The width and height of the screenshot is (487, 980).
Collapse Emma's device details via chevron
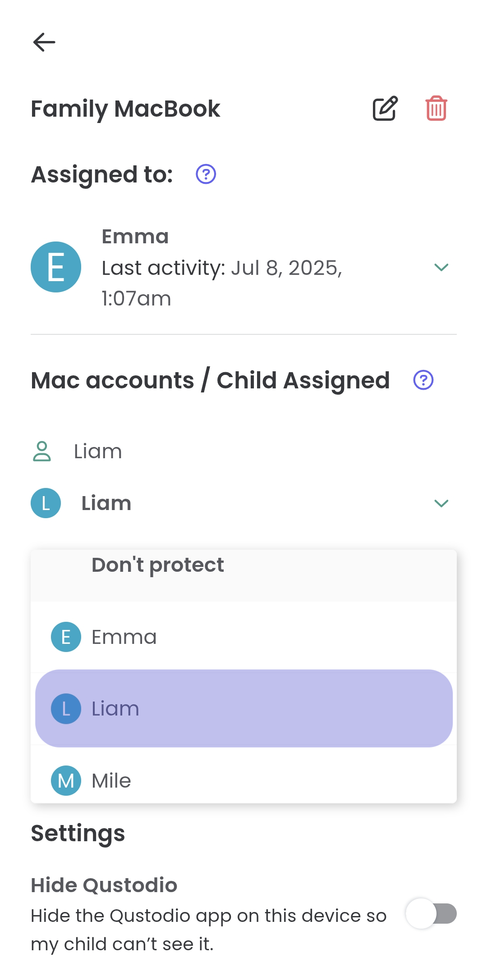(441, 267)
